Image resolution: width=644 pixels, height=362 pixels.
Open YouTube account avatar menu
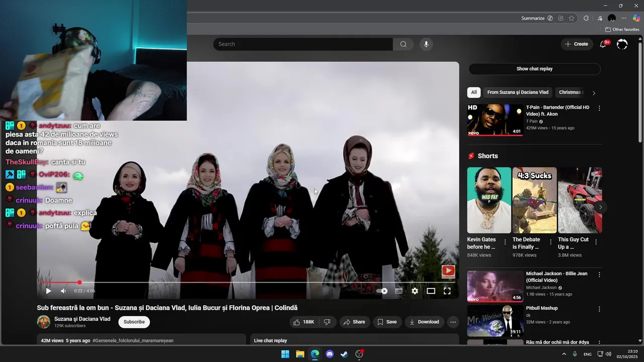622,44
